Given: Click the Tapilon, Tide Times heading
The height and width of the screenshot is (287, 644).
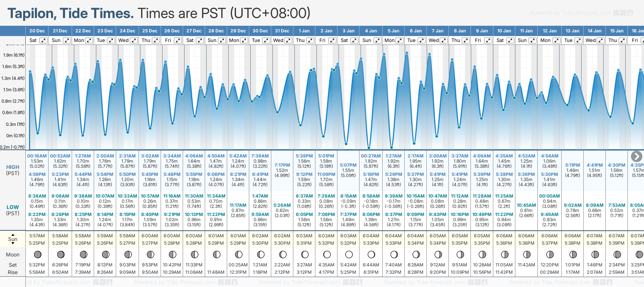Looking at the screenshot, I should pos(71,14).
